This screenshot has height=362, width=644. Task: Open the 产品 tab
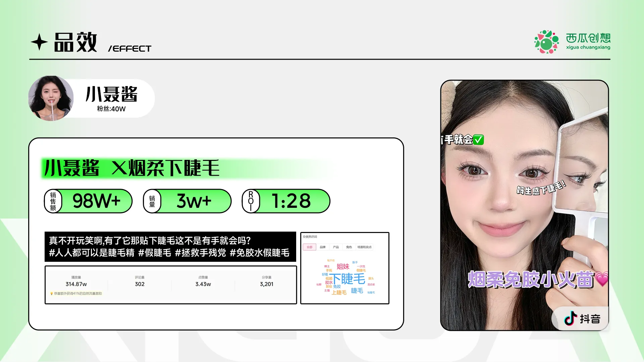click(336, 247)
